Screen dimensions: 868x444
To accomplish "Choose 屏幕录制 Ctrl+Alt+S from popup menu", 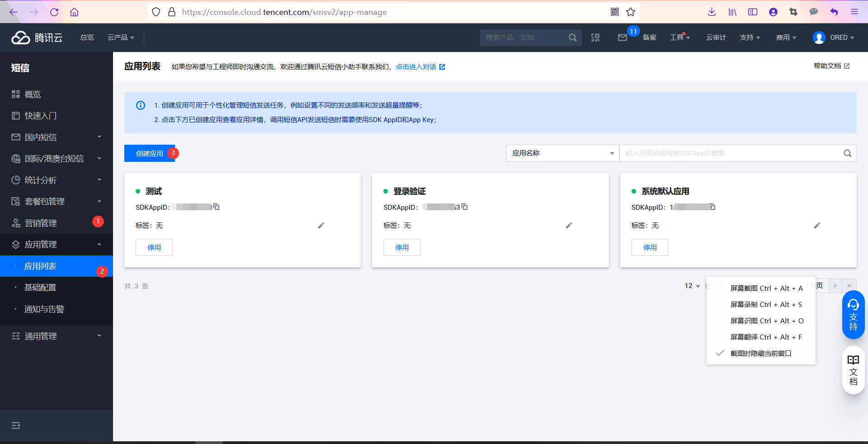I will (761, 305).
